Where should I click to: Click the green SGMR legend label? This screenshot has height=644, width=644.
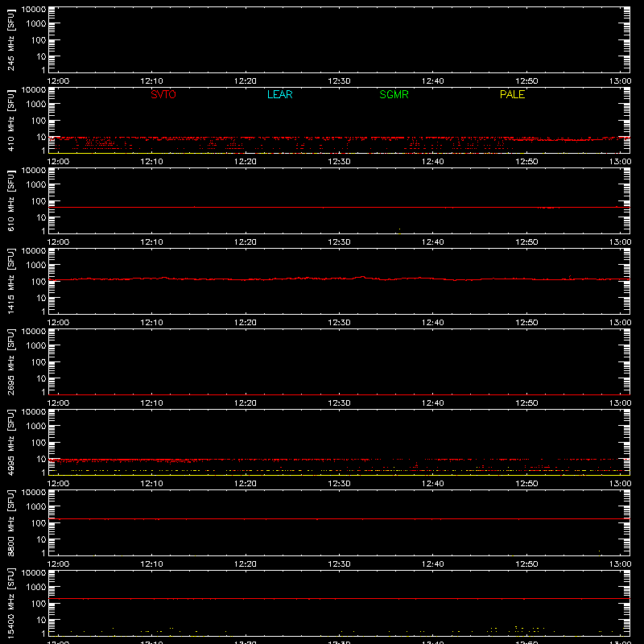pos(394,94)
